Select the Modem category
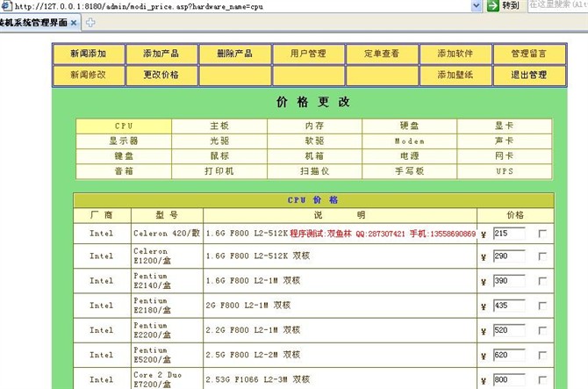 [410, 141]
